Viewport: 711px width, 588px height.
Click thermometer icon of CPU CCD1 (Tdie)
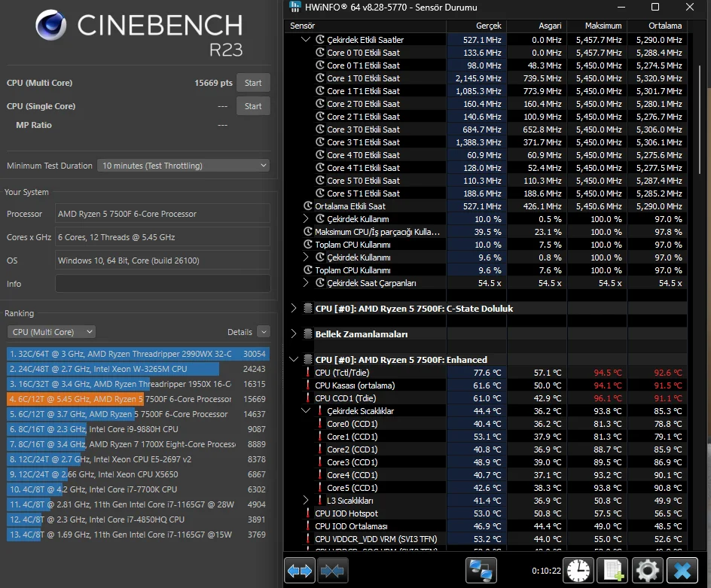(x=308, y=398)
